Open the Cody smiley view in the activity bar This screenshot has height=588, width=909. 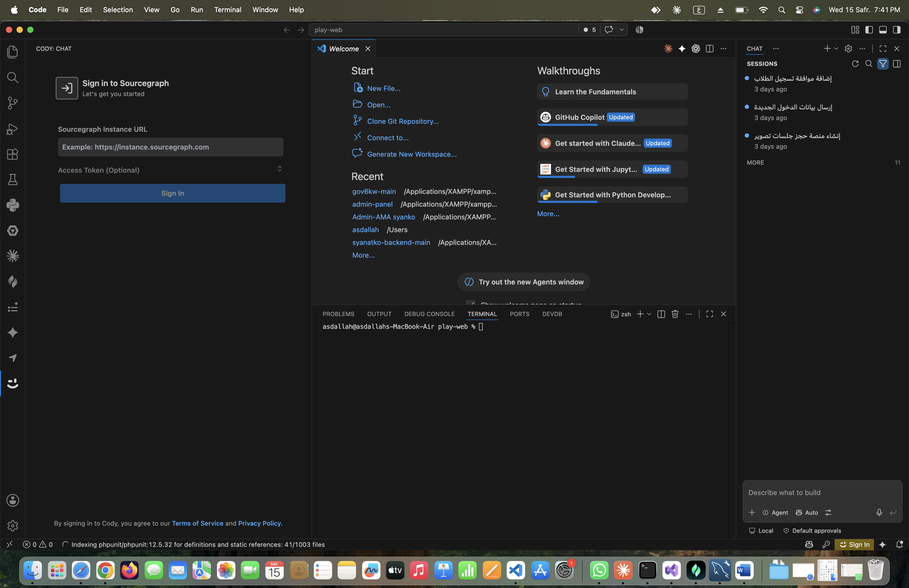[x=12, y=384]
